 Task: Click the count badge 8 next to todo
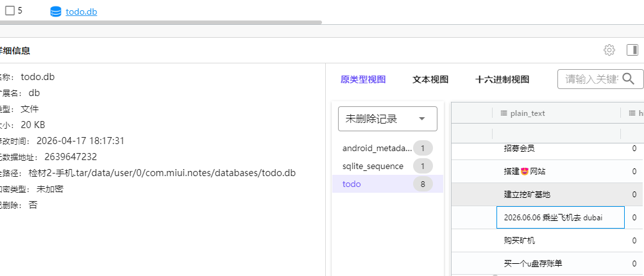[423, 184]
